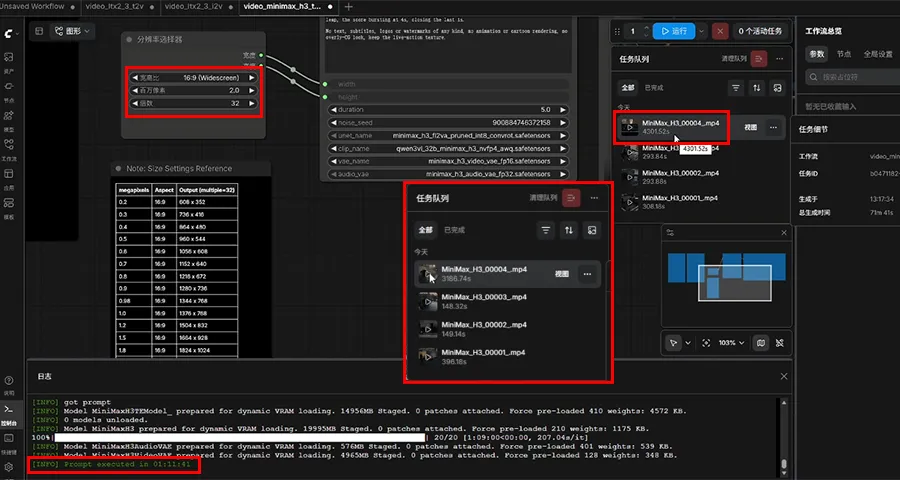The height and width of the screenshot is (480, 900).
Task: Select the 节点 tab in 工作流总览
Action: click(x=843, y=54)
